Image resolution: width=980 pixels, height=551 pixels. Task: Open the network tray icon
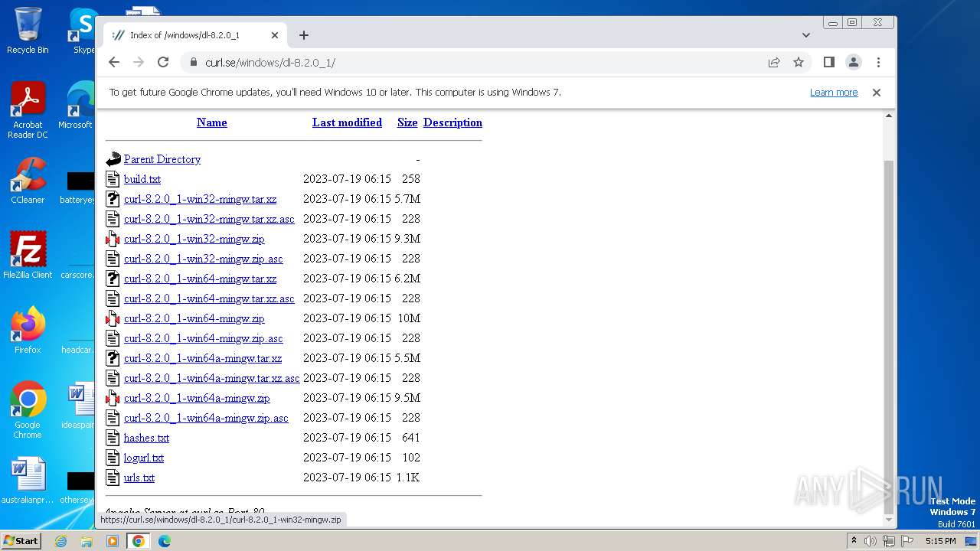(889, 541)
